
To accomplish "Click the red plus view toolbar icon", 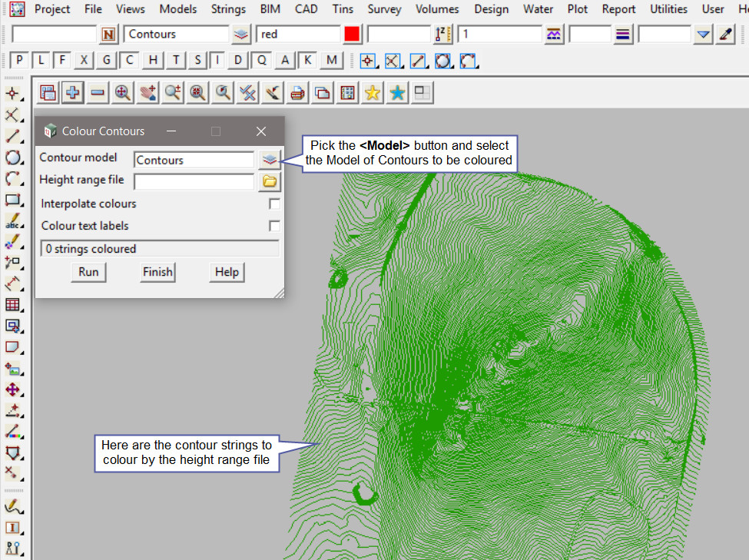I will pyautogui.click(x=73, y=93).
